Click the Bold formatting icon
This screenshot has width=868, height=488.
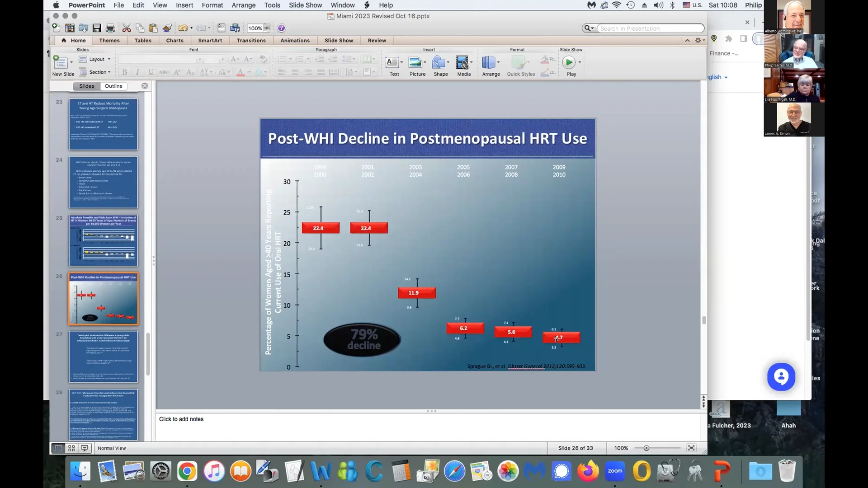coord(125,72)
